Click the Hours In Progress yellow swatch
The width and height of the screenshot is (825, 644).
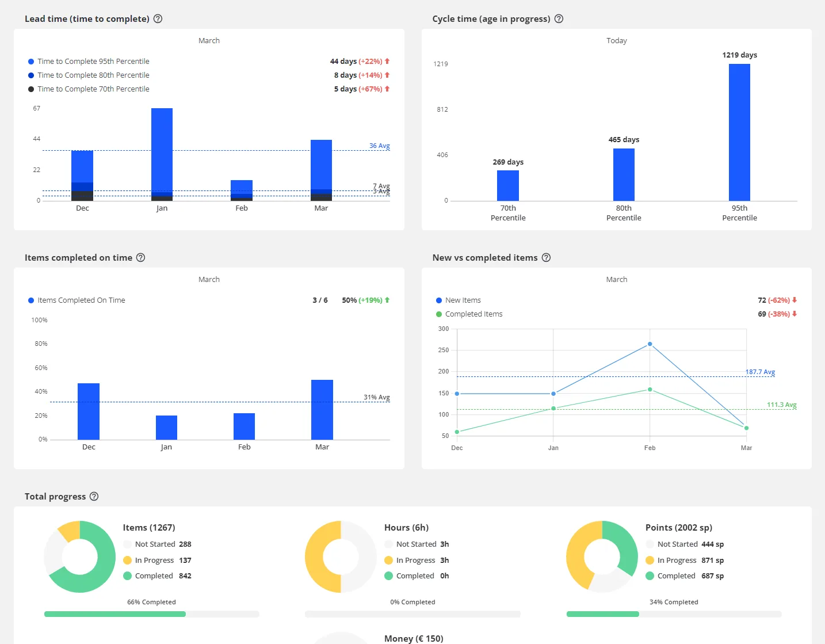(389, 561)
